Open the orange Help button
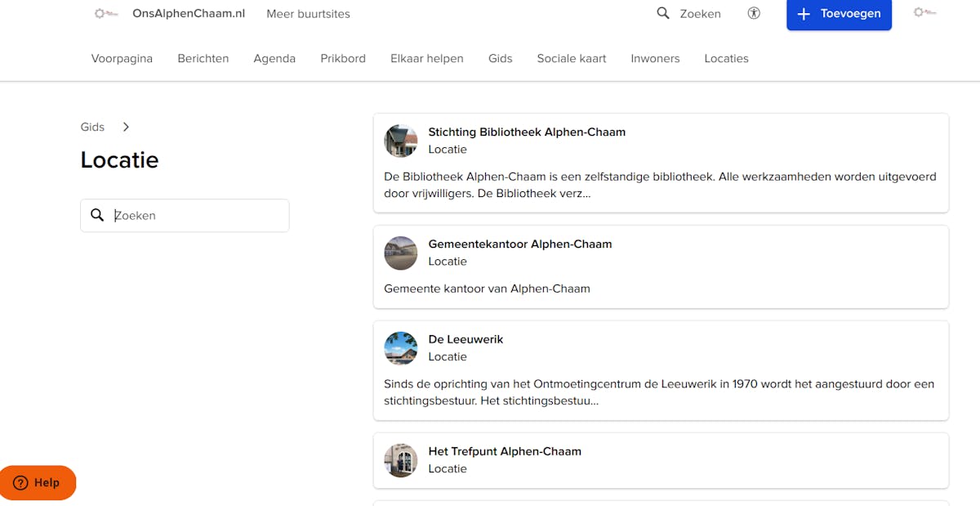The image size is (980, 506). coord(38,482)
